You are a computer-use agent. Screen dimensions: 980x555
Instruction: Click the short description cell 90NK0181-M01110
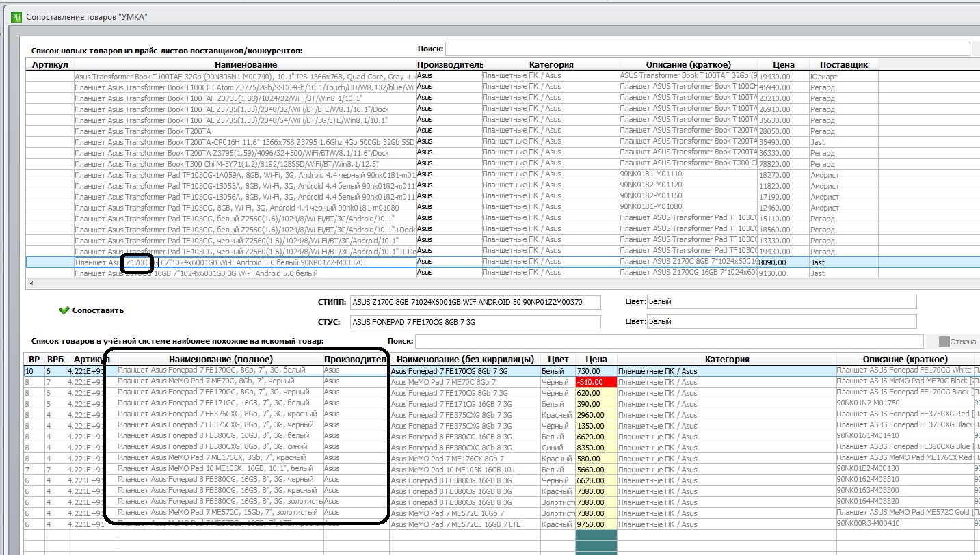[688, 174]
